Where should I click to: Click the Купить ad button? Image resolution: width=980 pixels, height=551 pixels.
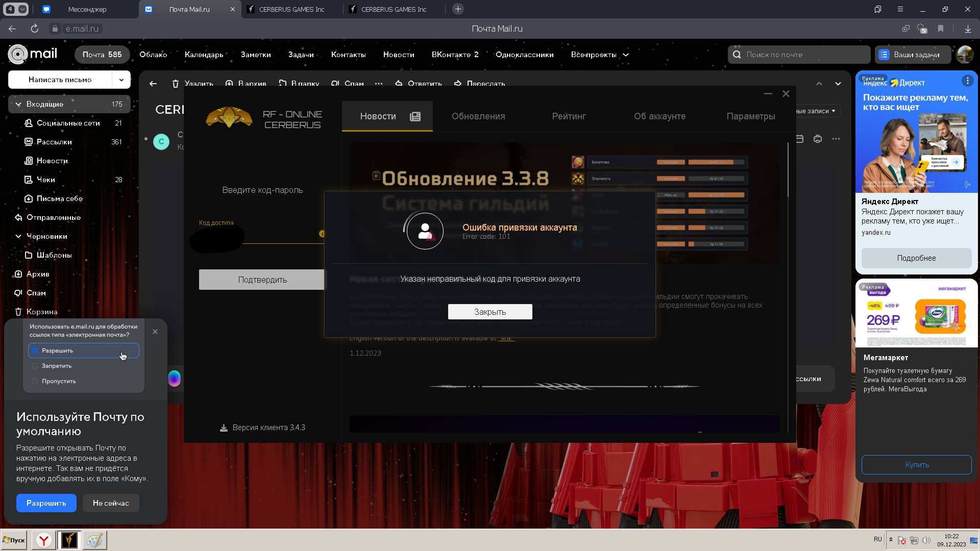pyautogui.click(x=916, y=465)
